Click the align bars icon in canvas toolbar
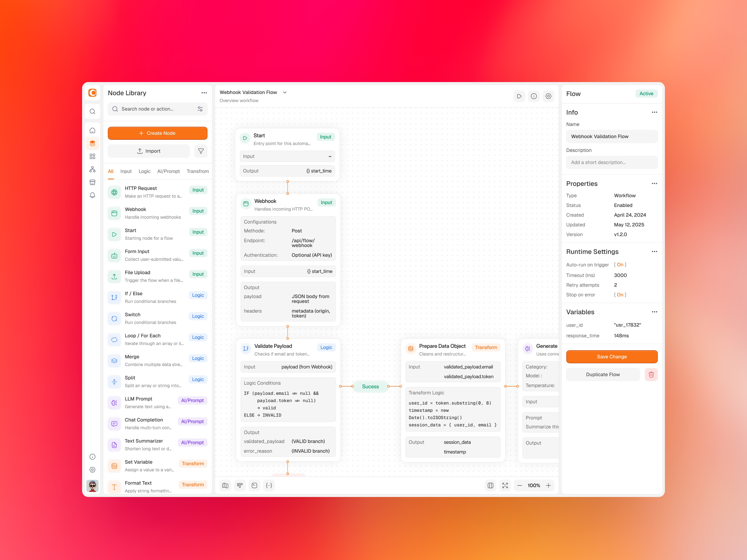 click(240, 485)
